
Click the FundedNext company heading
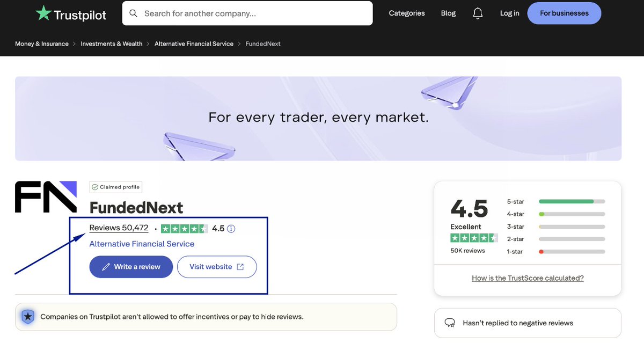[136, 208]
